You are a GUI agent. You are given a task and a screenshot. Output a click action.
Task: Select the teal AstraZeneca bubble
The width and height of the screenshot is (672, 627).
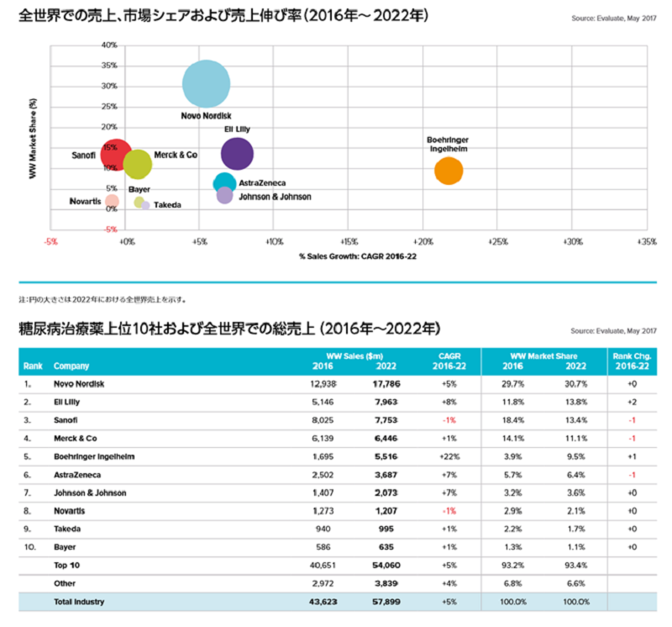tap(224, 183)
